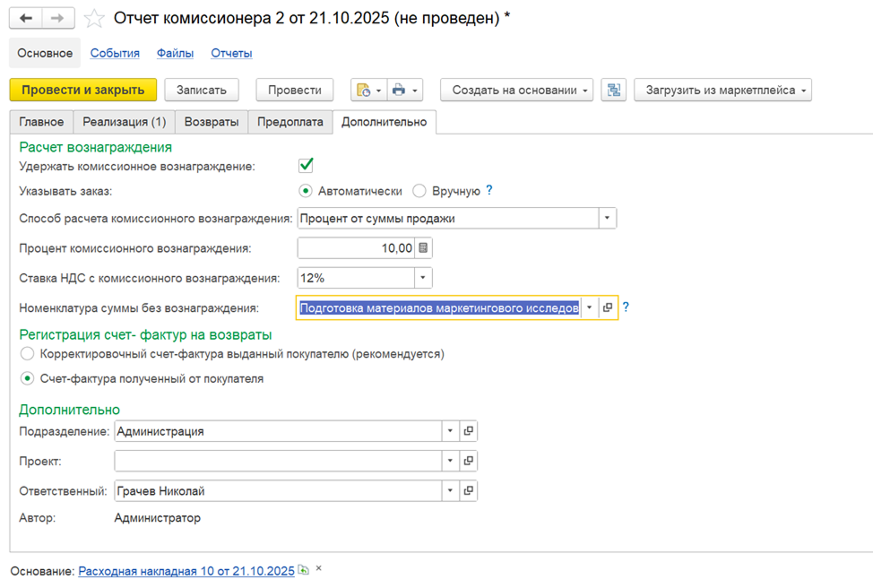
Task: Click the icon next to Расходная накладная link
Action: (303, 570)
